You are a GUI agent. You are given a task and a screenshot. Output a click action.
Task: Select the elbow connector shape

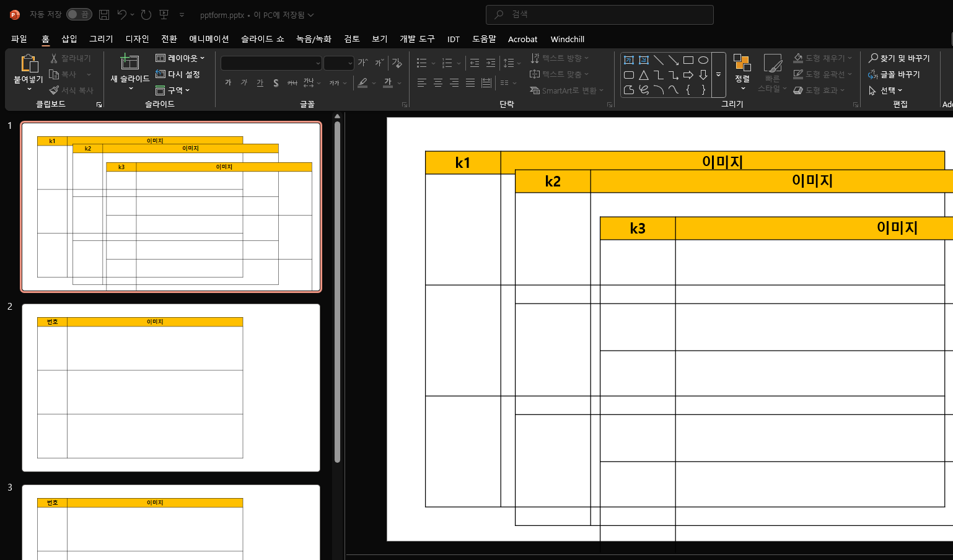(659, 75)
